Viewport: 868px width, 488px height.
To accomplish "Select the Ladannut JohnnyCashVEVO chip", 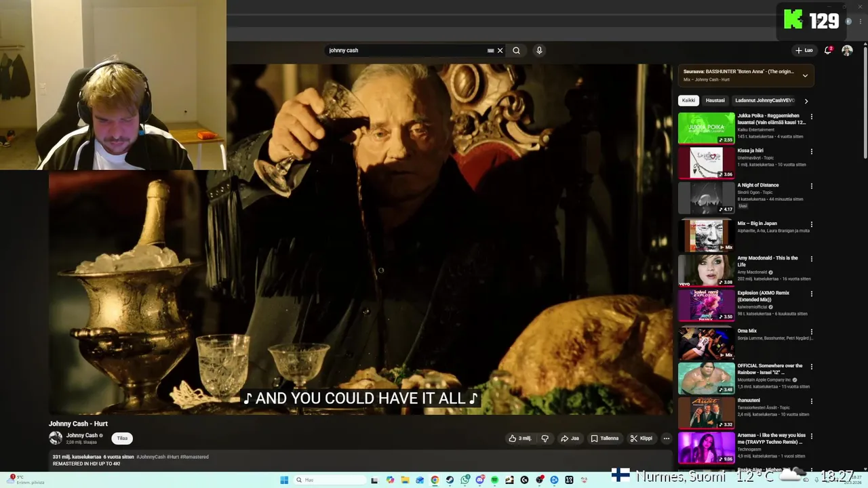I will click(x=765, y=100).
